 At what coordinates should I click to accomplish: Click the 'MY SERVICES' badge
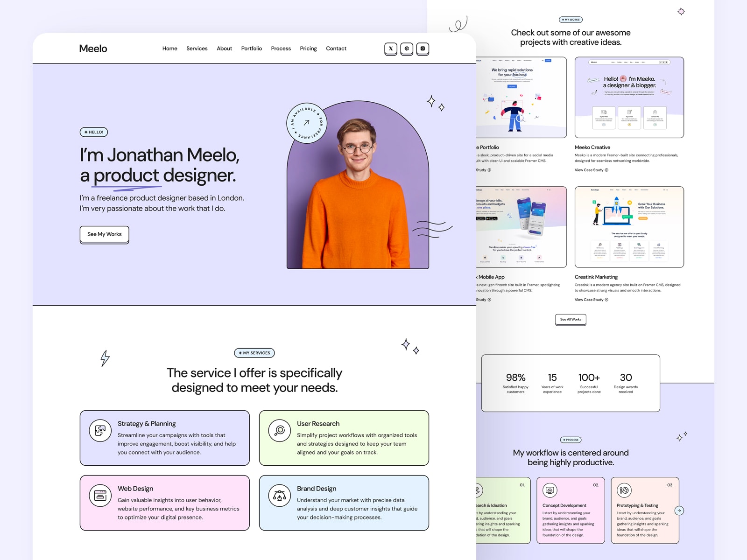254,353
